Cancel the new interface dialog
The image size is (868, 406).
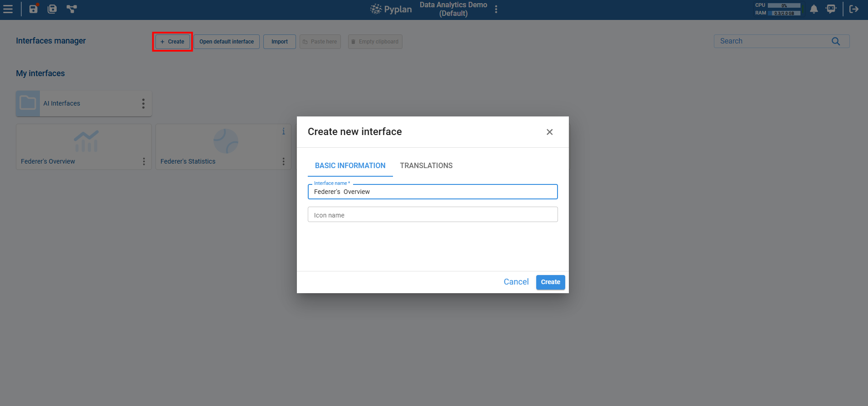coord(516,282)
